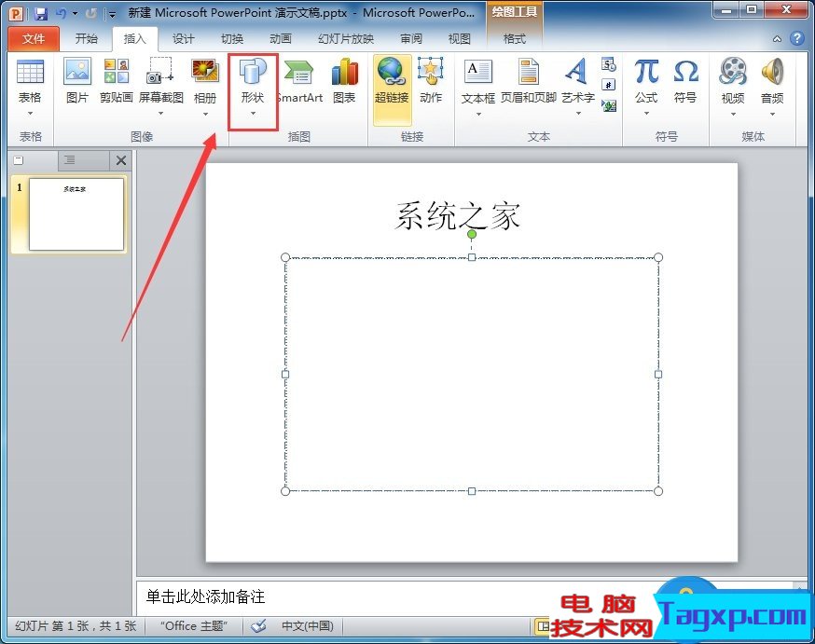The width and height of the screenshot is (815, 644).
Task: Expand the 形状 shapes dropdown arrow
Action: click(253, 113)
